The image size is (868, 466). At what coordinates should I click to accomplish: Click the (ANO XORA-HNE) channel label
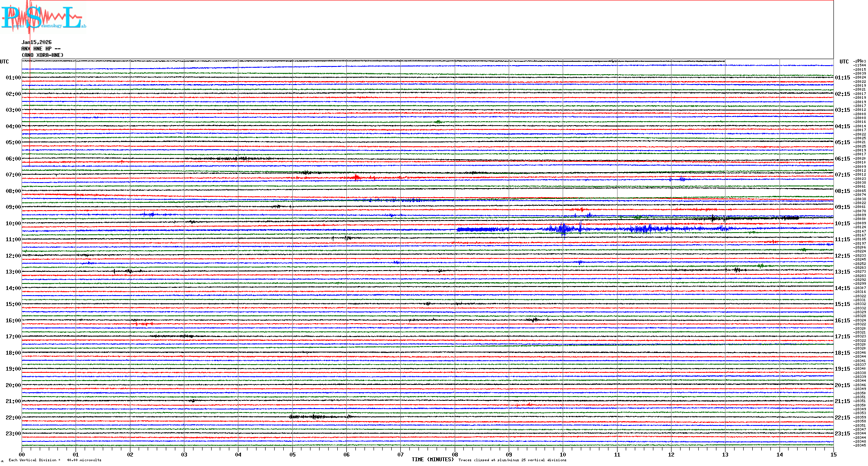click(42, 55)
